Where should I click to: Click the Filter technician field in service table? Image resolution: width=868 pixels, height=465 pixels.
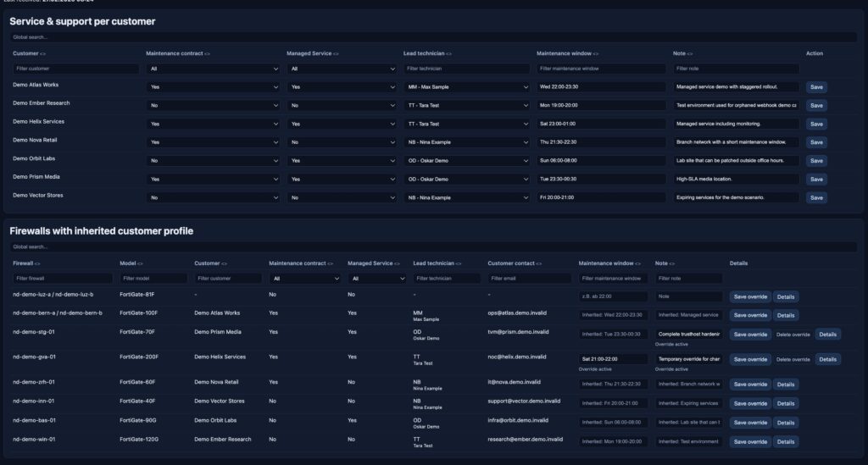[466, 68]
